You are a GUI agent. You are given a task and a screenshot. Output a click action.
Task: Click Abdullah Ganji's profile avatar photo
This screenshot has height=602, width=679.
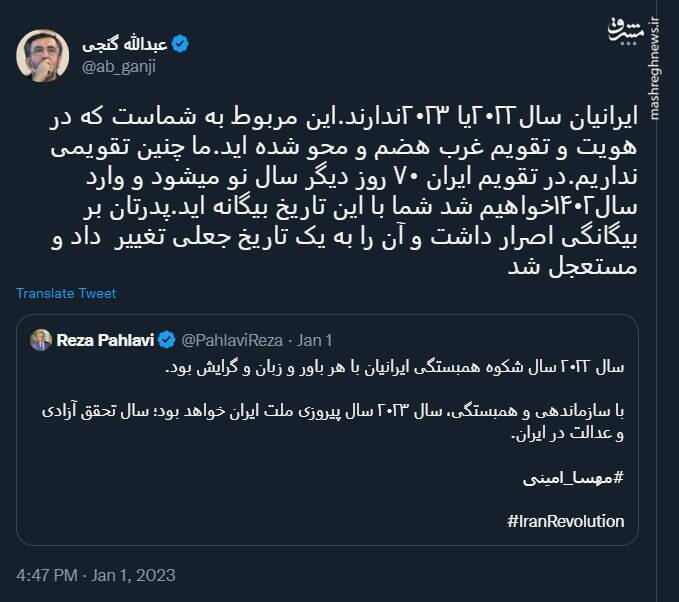pyautogui.click(x=42, y=56)
